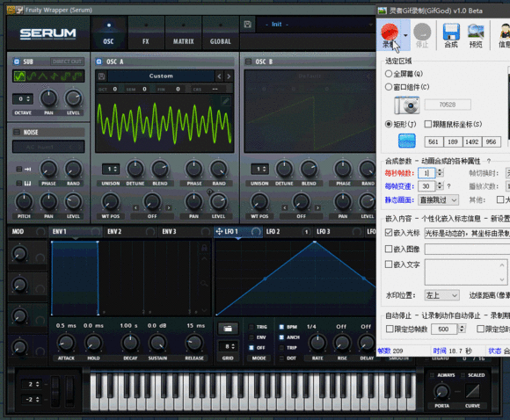Click the grey stop button in GifGod
510x420 pixels.
coord(422,35)
